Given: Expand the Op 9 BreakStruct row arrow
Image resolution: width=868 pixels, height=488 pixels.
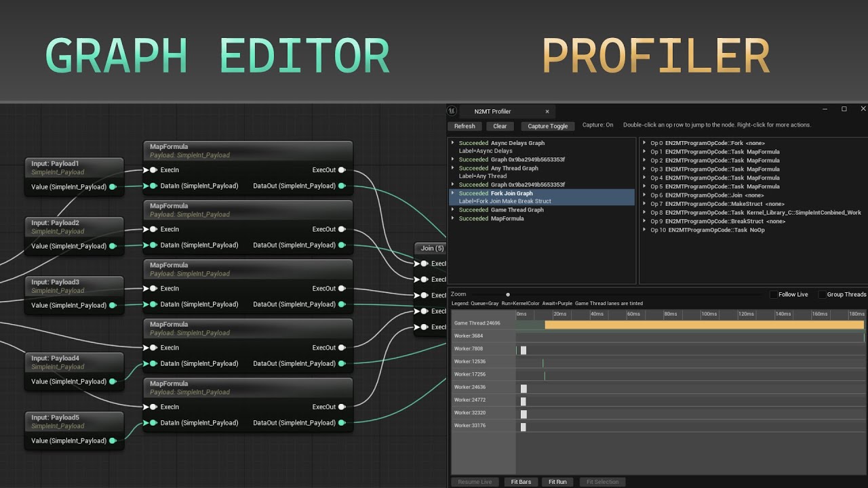Looking at the screenshot, I should pos(645,222).
